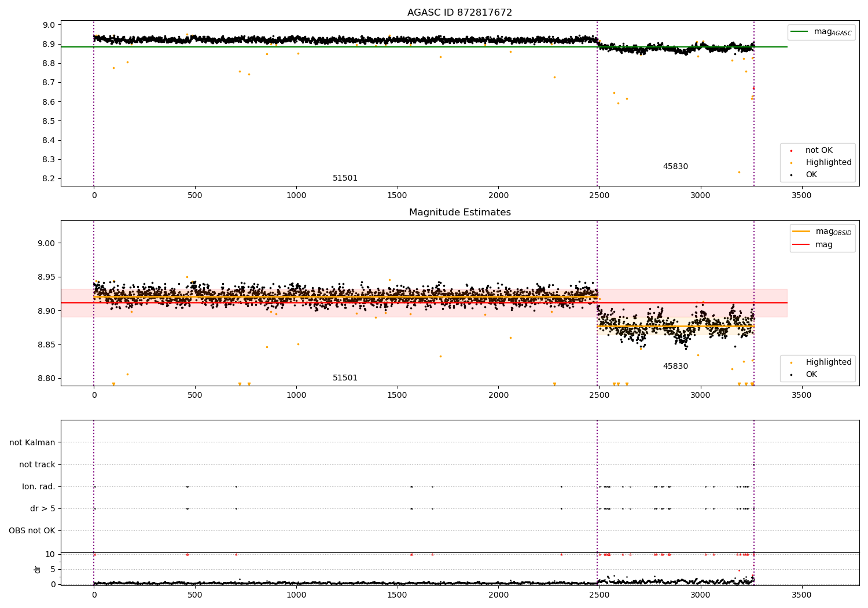The width and height of the screenshot is (868, 608).
Task: Click the 10 tick on the dr axis
Action: pyautogui.click(x=50, y=554)
